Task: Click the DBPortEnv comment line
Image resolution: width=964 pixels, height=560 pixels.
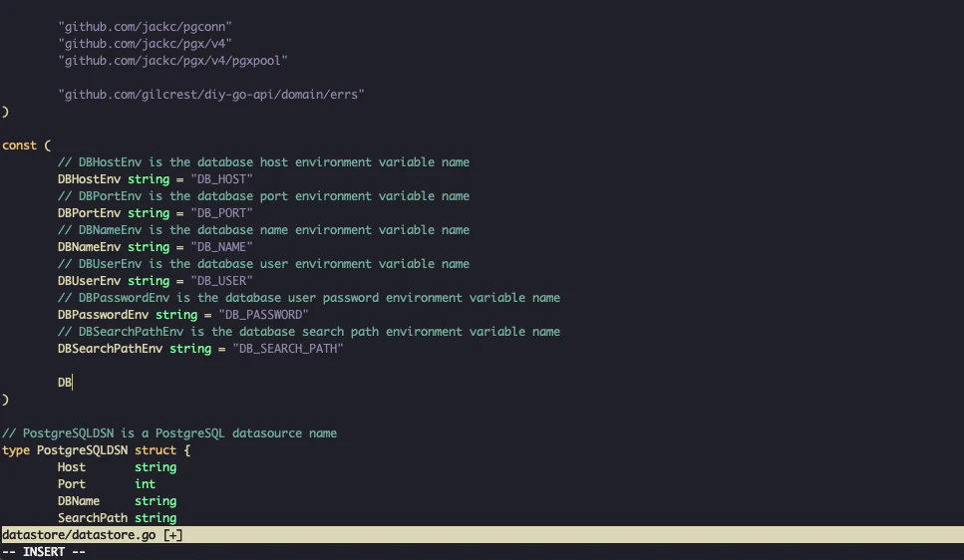Action: (x=263, y=196)
